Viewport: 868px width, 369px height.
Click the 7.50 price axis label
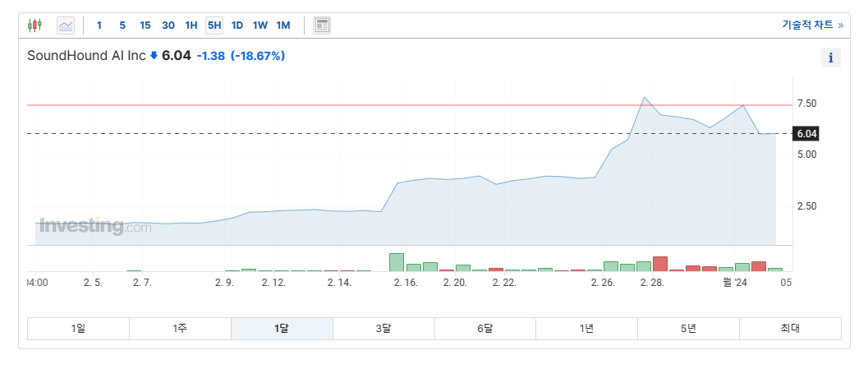click(806, 104)
